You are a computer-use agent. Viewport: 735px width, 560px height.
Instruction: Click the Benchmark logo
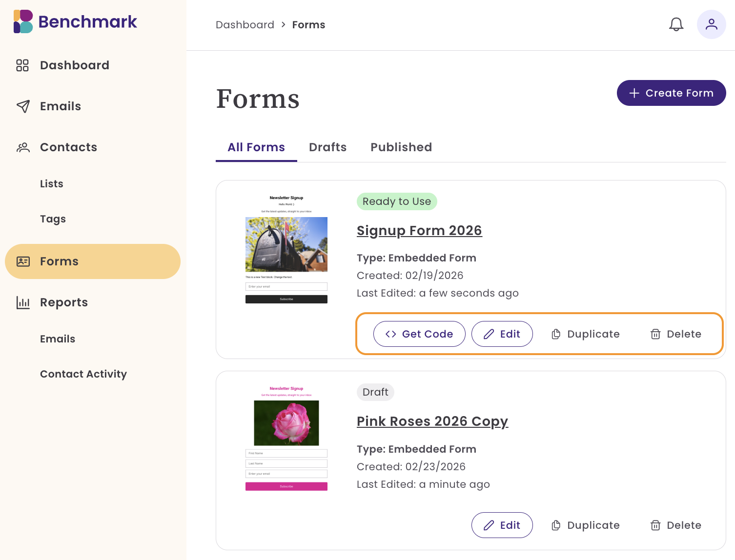(x=75, y=21)
